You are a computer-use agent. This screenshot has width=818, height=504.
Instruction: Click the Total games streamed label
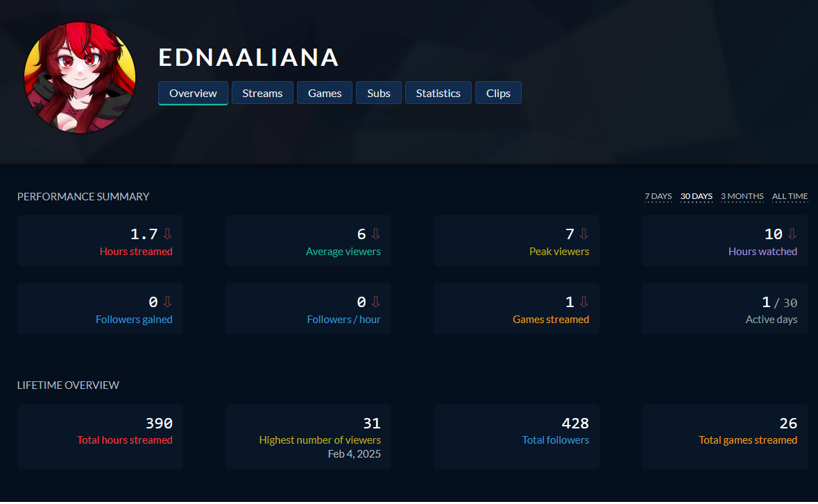748,440
